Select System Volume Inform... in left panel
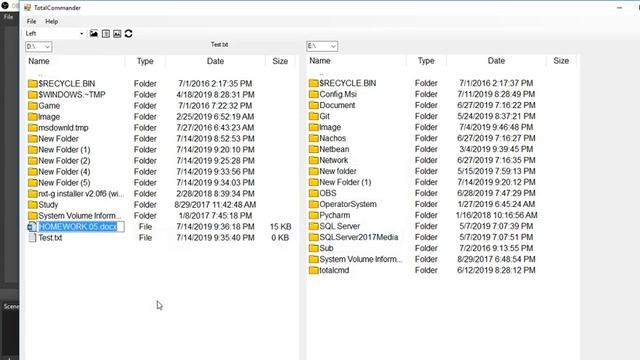 [x=75, y=216]
